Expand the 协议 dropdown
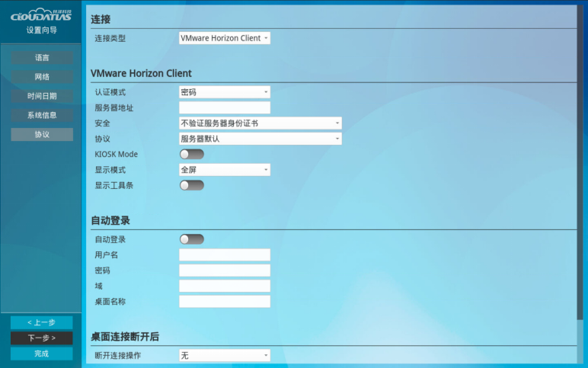This screenshot has height=368, width=588. [x=260, y=139]
